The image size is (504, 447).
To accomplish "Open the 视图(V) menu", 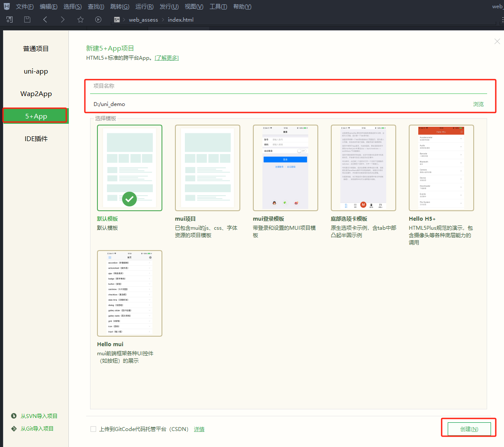I will [194, 6].
